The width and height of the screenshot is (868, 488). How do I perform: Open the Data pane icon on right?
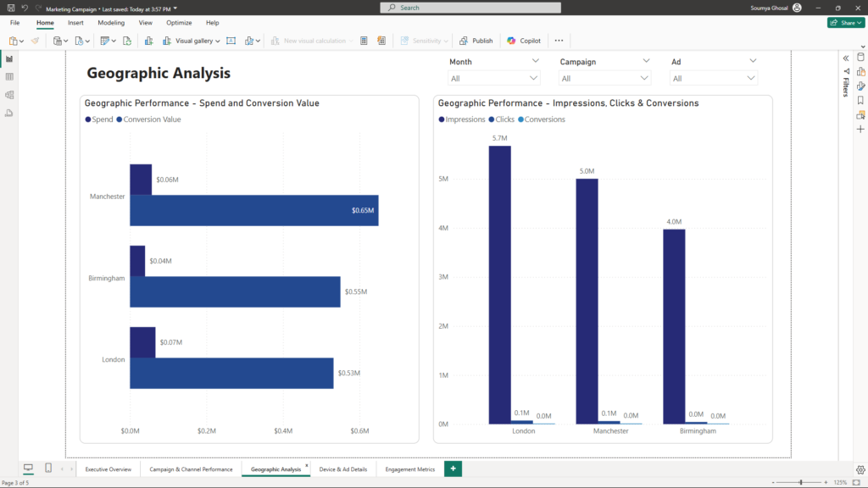[860, 58]
